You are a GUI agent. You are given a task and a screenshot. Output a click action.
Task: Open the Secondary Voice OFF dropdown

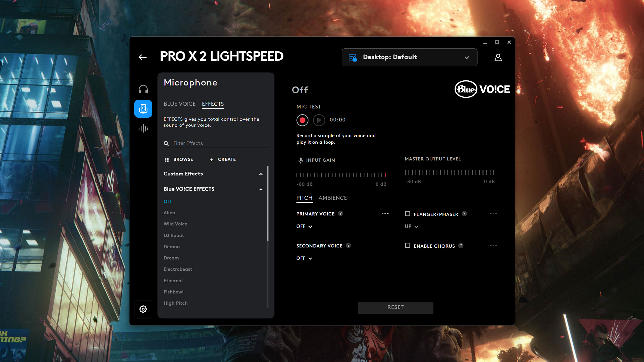[x=304, y=258]
